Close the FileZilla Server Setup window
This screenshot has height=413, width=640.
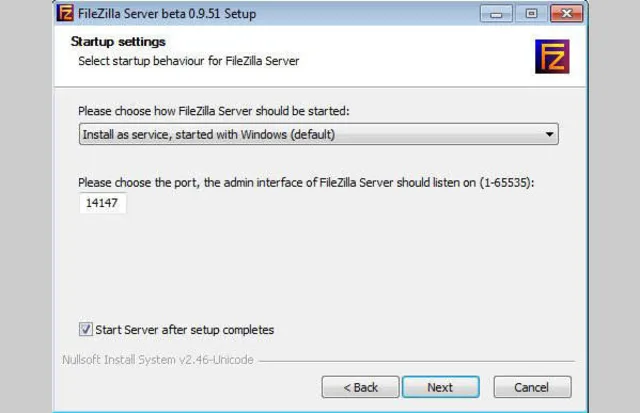tap(565, 13)
